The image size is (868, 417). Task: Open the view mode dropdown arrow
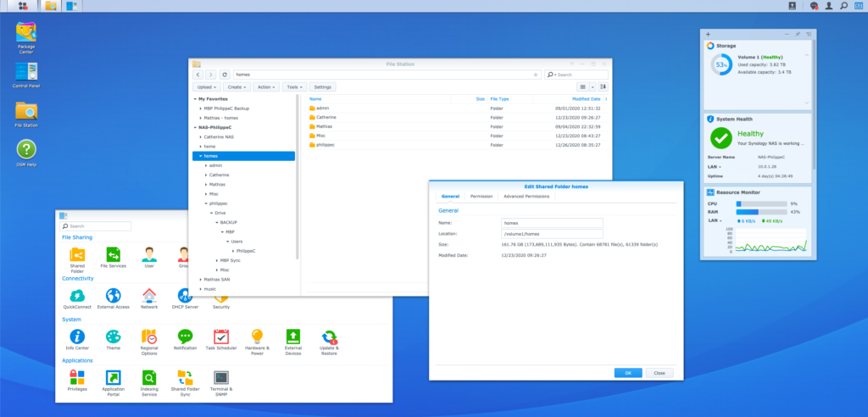(593, 86)
